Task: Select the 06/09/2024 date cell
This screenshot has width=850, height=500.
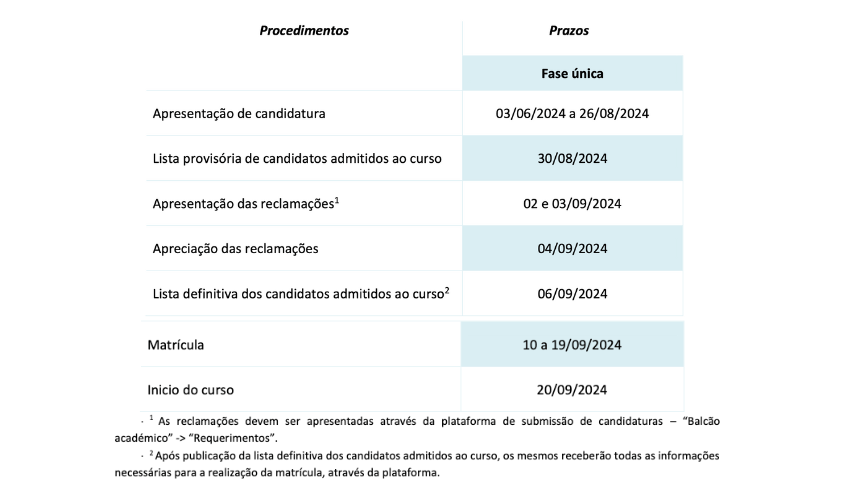Action: [572, 293]
